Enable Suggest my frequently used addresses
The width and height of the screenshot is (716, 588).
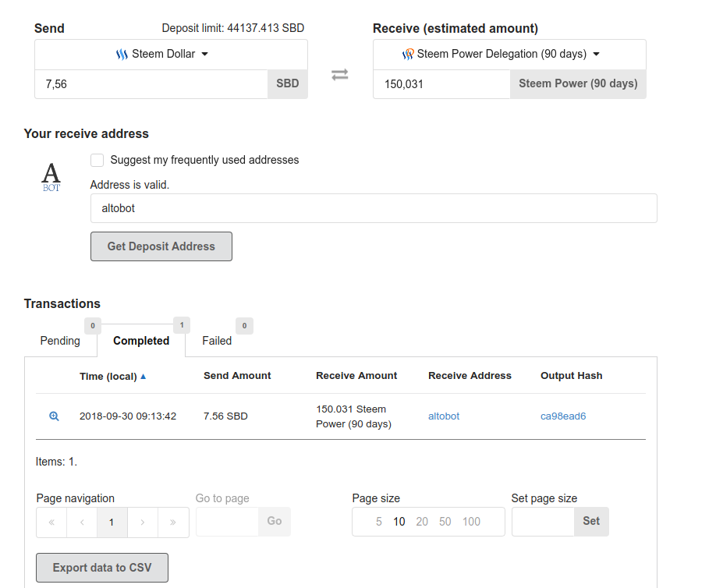tap(97, 161)
